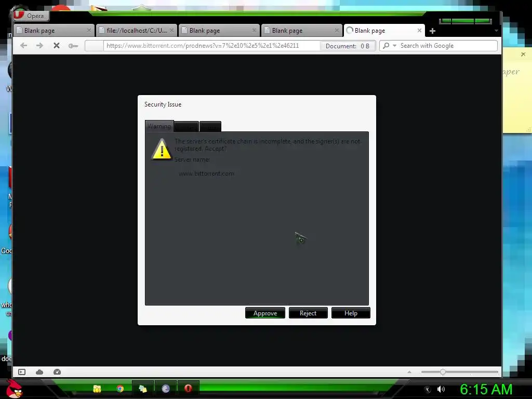532x399 pixels.
Task: Close the active loading Blank page tab
Action: tap(419, 31)
